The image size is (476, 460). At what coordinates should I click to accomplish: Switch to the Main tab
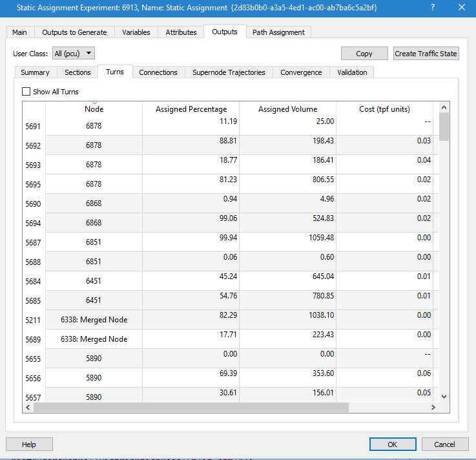click(x=20, y=32)
